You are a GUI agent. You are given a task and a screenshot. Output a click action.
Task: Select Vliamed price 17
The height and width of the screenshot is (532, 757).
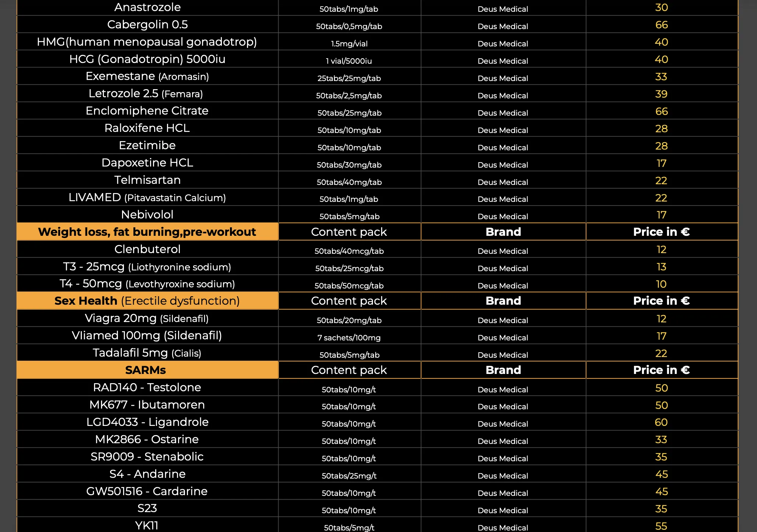pyautogui.click(x=662, y=336)
